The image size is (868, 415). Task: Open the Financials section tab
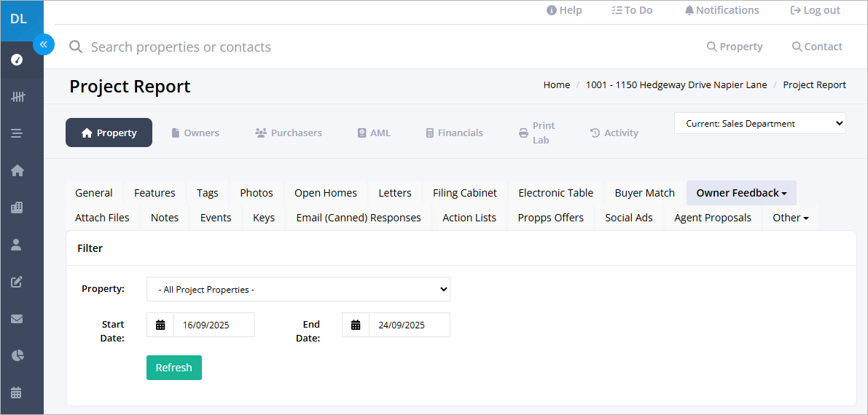pyautogui.click(x=455, y=133)
